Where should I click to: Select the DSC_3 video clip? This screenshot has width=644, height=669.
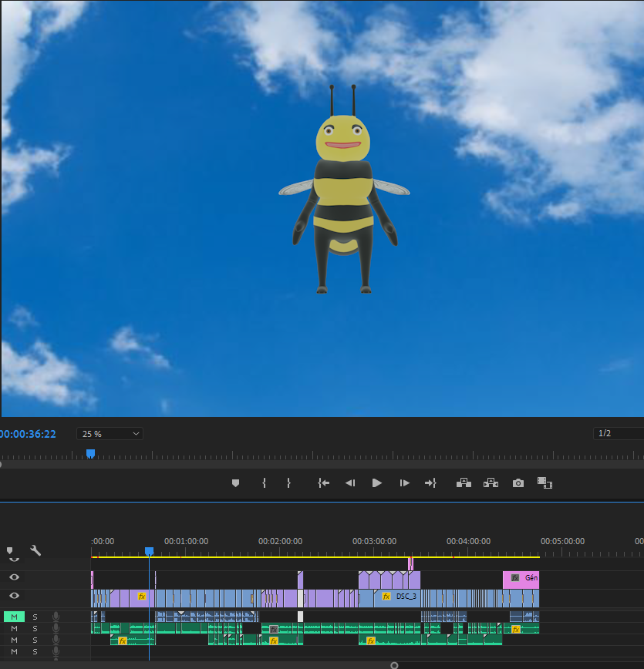[x=396, y=599]
